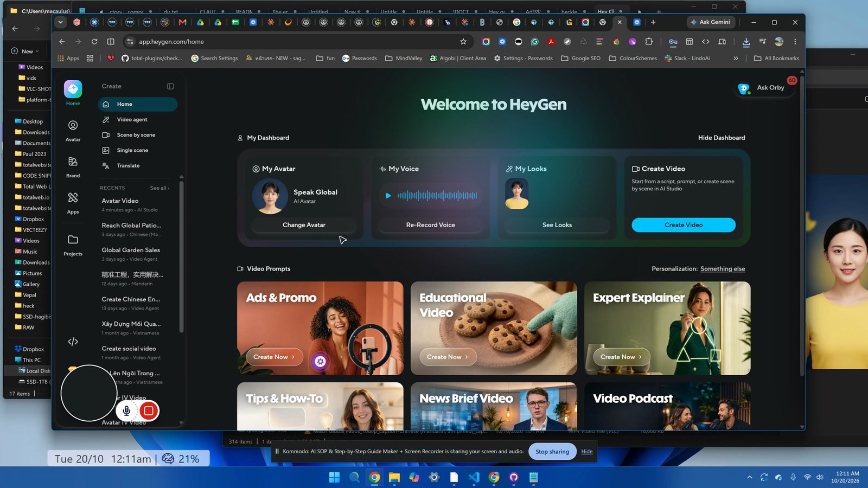Click the HeyGen Home logo icon
The width and height of the screenshot is (868, 488).
(x=73, y=89)
